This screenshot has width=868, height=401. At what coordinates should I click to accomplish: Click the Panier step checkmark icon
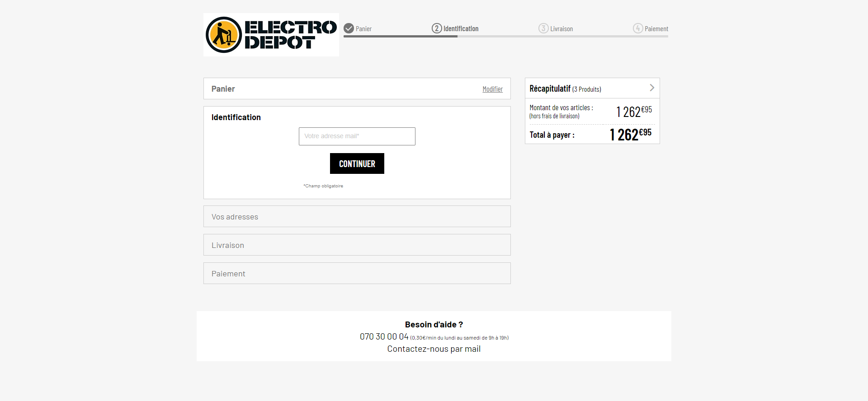(x=349, y=28)
